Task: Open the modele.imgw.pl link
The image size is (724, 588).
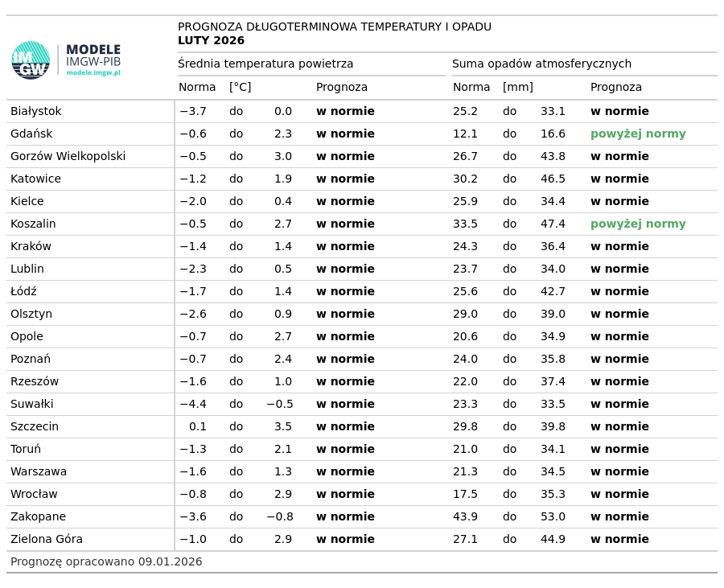Action: [93, 73]
